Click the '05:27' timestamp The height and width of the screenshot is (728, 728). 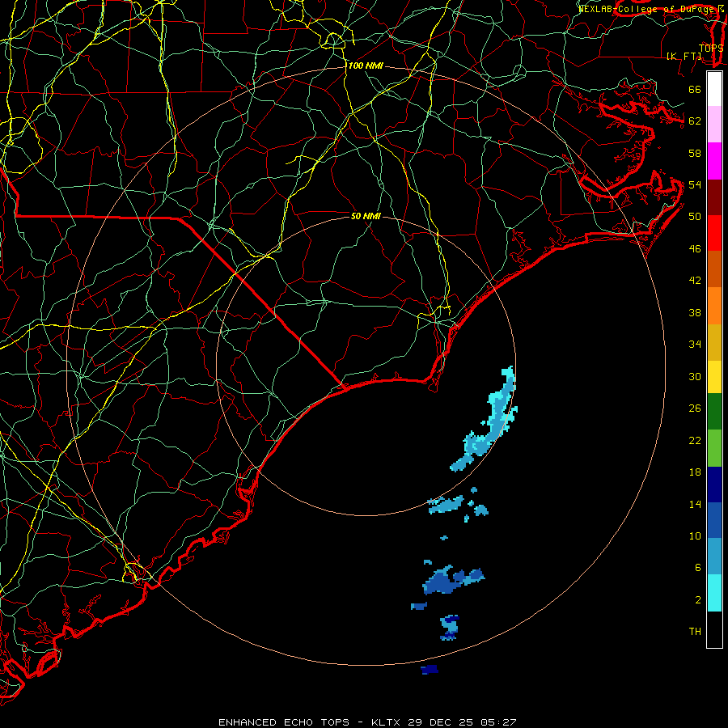tap(497, 722)
